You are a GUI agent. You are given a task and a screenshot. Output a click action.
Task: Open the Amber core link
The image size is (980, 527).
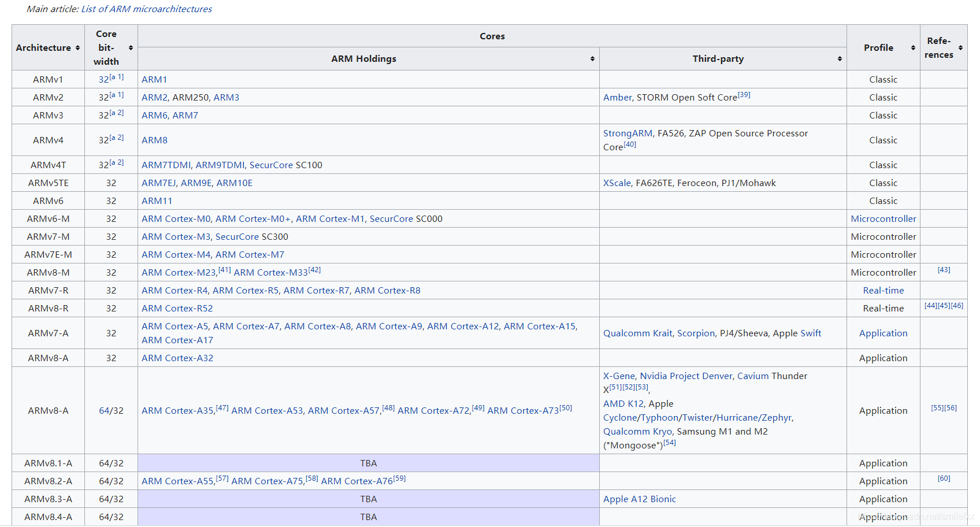tap(617, 98)
